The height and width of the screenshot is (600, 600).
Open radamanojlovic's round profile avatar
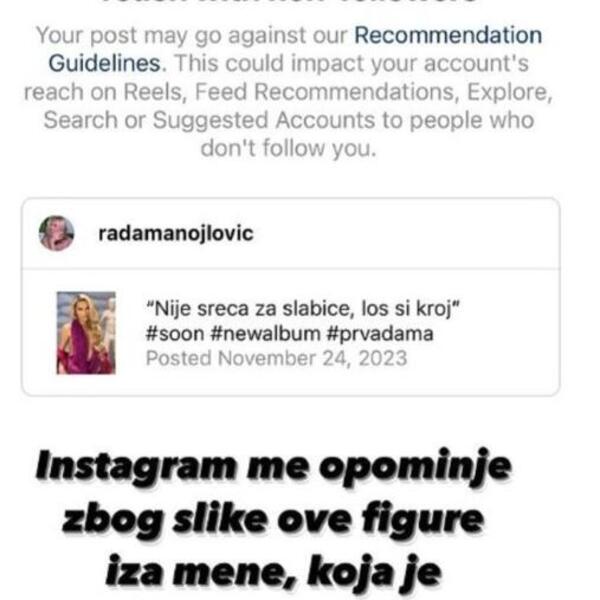tap(57, 233)
